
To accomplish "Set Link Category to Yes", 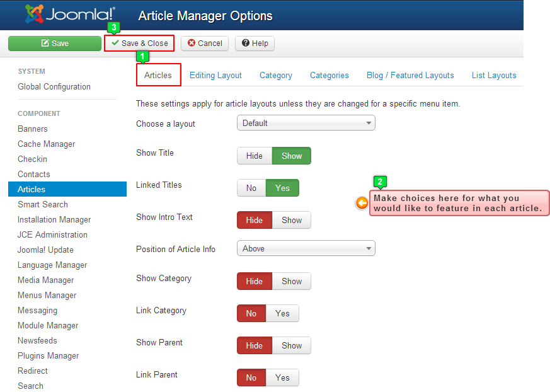I will [282, 313].
